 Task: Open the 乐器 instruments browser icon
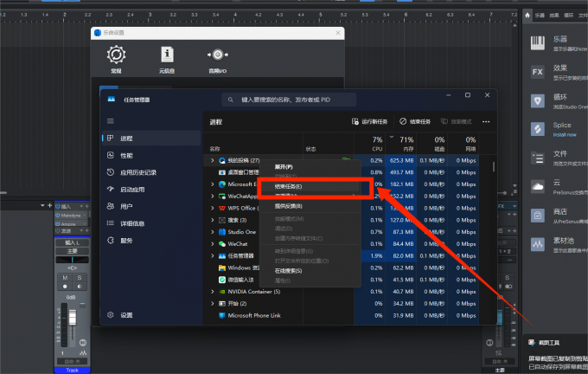pos(537,43)
